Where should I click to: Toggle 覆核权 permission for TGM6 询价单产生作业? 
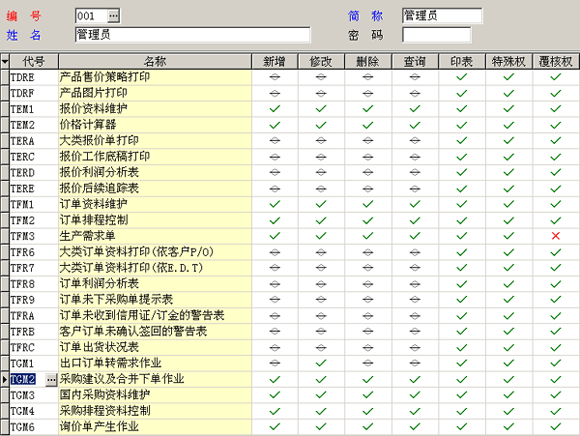[556, 427]
